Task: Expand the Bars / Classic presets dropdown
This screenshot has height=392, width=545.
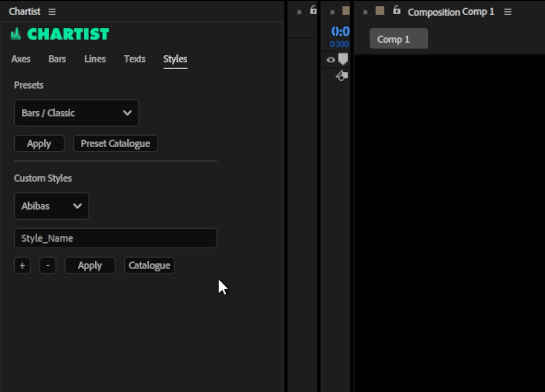Action: coord(76,113)
